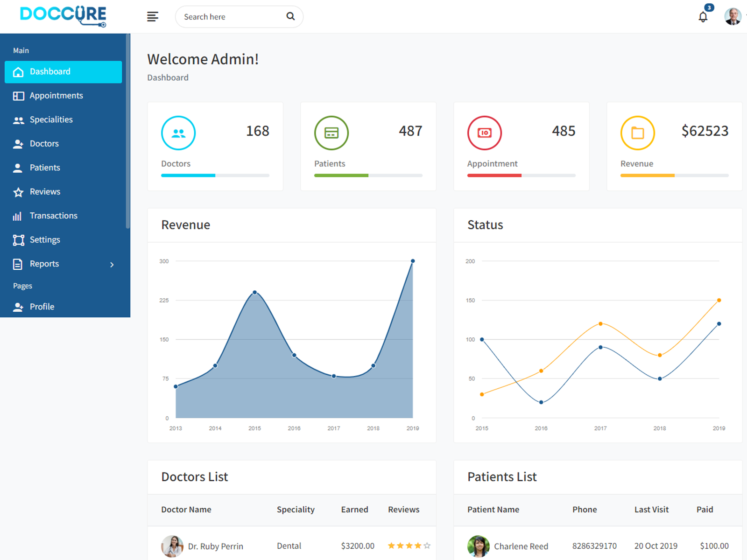Click the Patients sidebar icon

(x=18, y=168)
